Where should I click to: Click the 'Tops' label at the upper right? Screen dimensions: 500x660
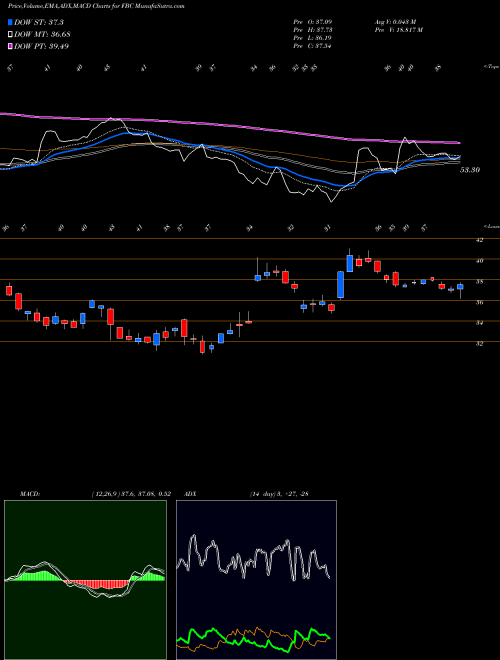click(x=491, y=67)
